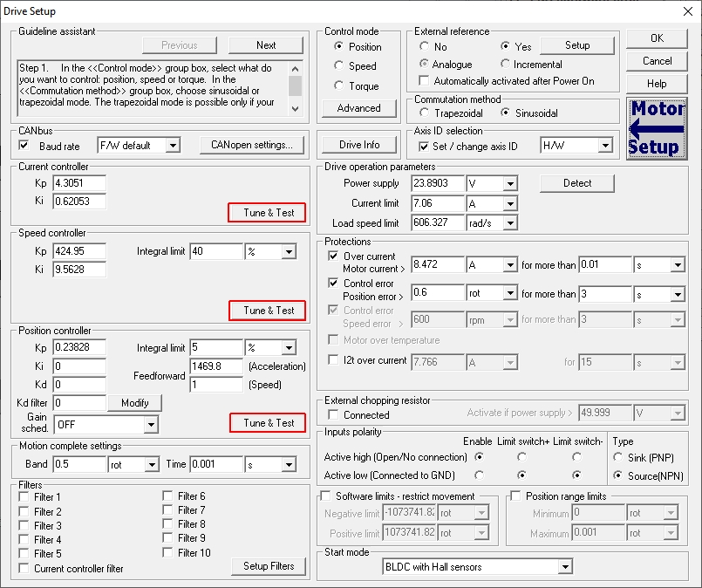The image size is (702, 588).
Task: Close the Drive Setup dialog
Action: (x=688, y=11)
